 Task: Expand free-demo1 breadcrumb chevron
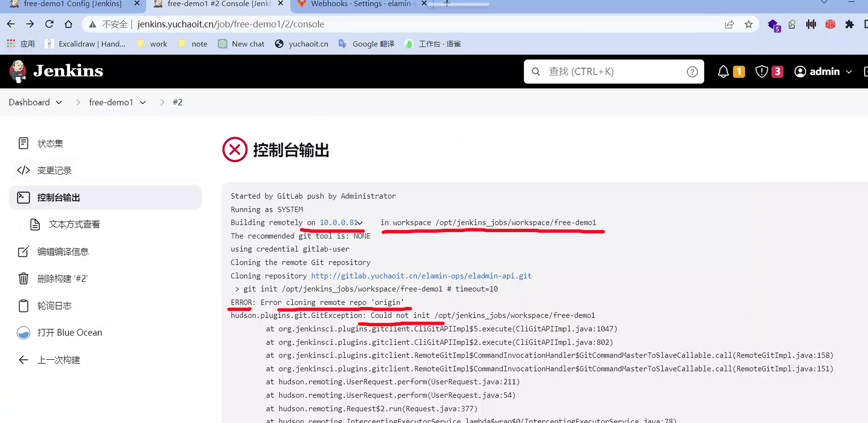coord(143,103)
